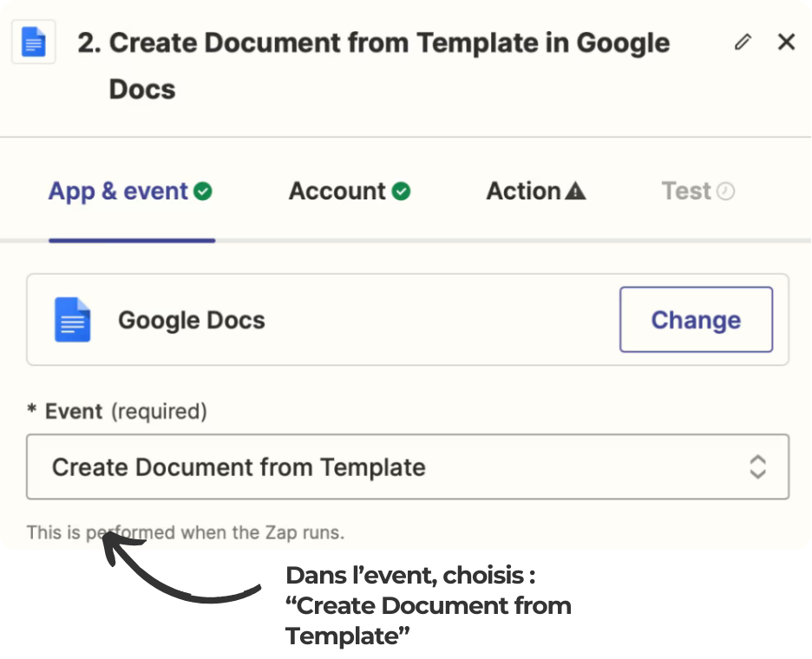This screenshot has width=812, height=659.
Task: Click the Google Docs app name label
Action: [192, 320]
